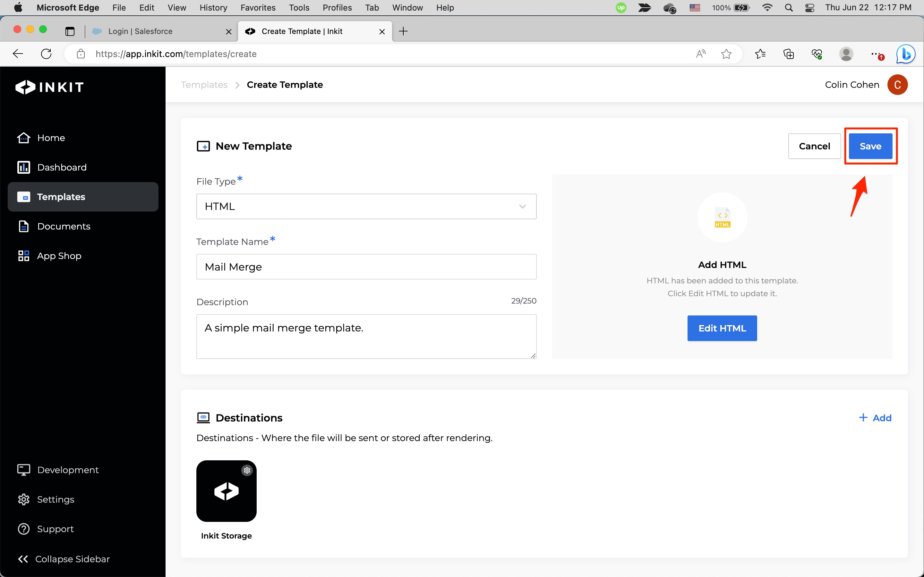Go to Documents in the sidebar
Image resolution: width=924 pixels, height=577 pixels.
[64, 226]
